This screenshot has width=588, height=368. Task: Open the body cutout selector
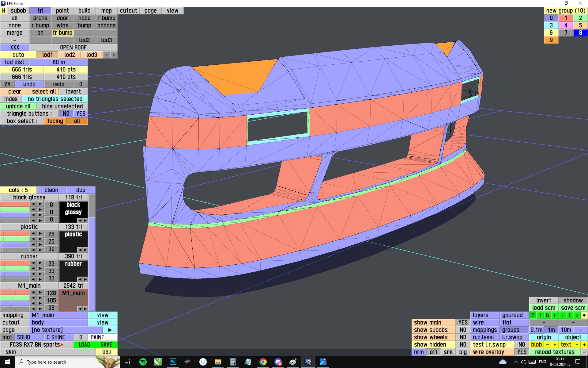coord(58,322)
